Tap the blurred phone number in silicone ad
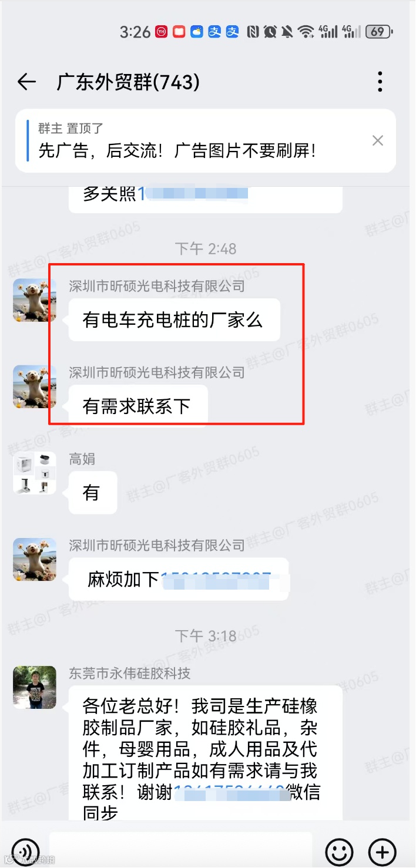Screen dimensions: 416x868 tap(229, 792)
